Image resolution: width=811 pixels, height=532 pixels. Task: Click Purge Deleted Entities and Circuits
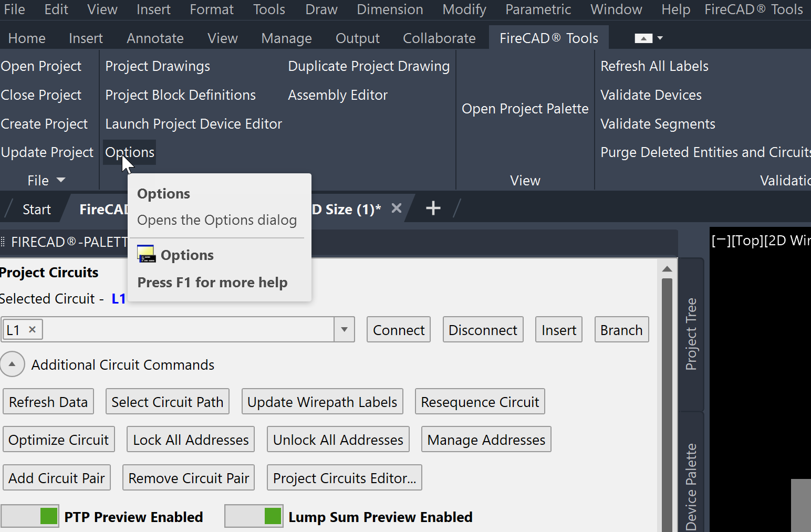pyautogui.click(x=705, y=152)
